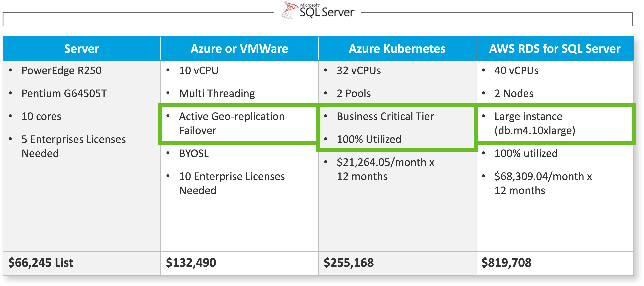Open the AWS RDS for SQL Server header

555,49
